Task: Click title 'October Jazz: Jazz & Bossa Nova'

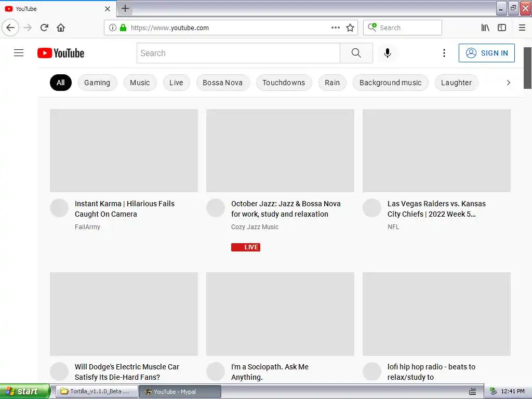Action: point(286,209)
